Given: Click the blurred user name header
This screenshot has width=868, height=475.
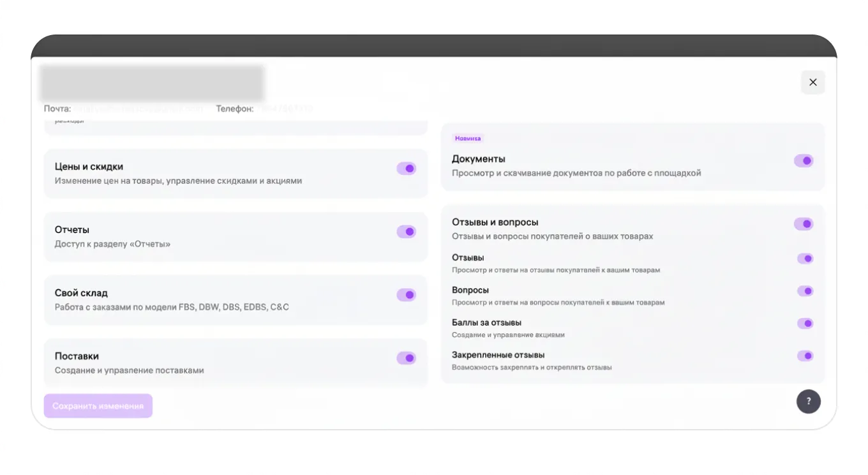Looking at the screenshot, I should coord(152,83).
